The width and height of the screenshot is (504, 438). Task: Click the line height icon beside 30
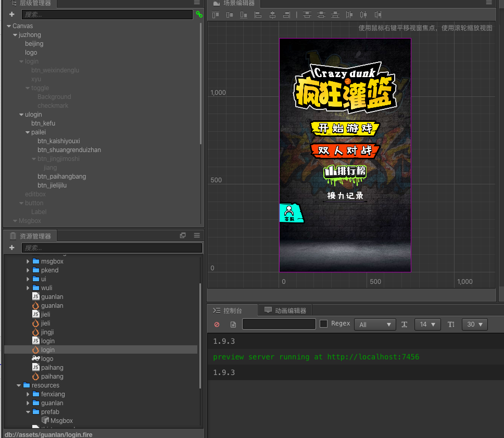click(451, 324)
